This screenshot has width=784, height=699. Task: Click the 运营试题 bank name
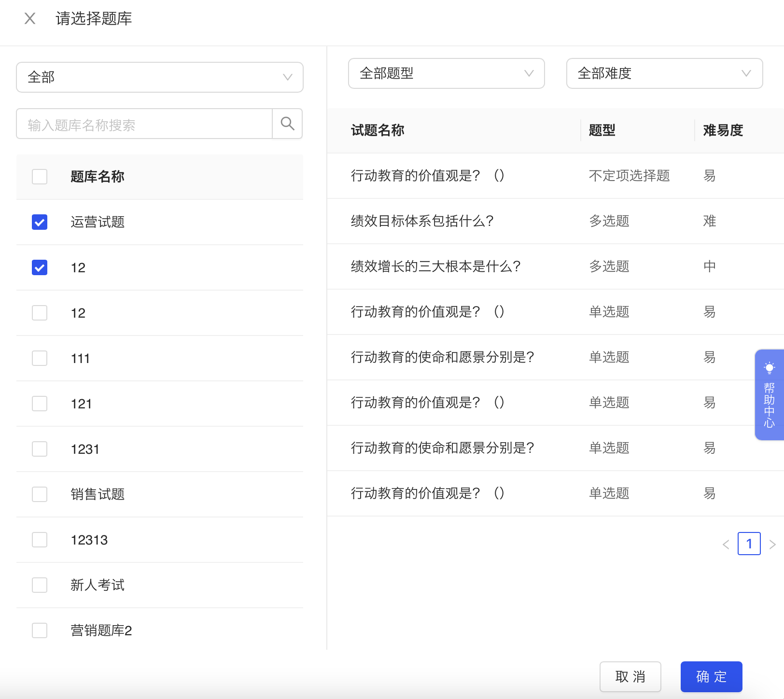(98, 222)
